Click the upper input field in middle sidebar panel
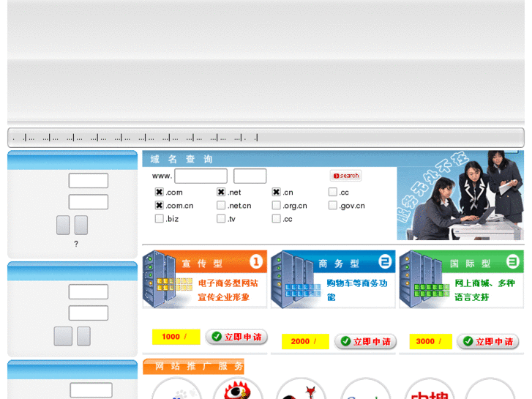 [x=89, y=291]
